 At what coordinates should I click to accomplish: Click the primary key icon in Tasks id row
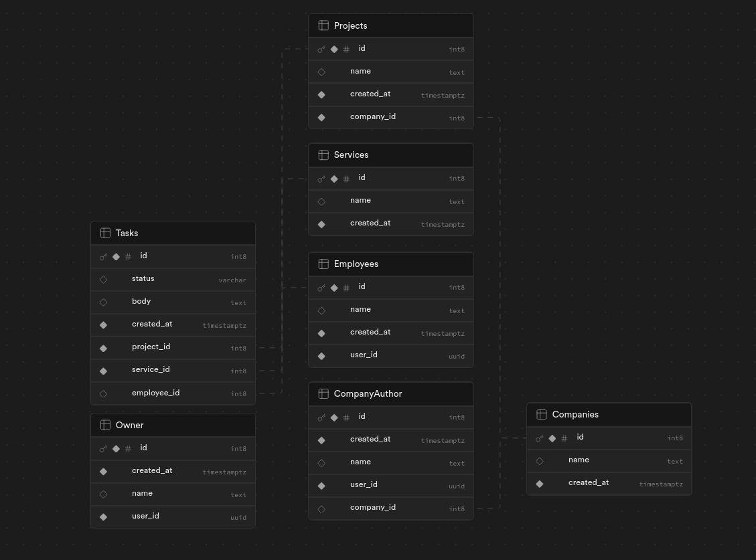(103, 257)
